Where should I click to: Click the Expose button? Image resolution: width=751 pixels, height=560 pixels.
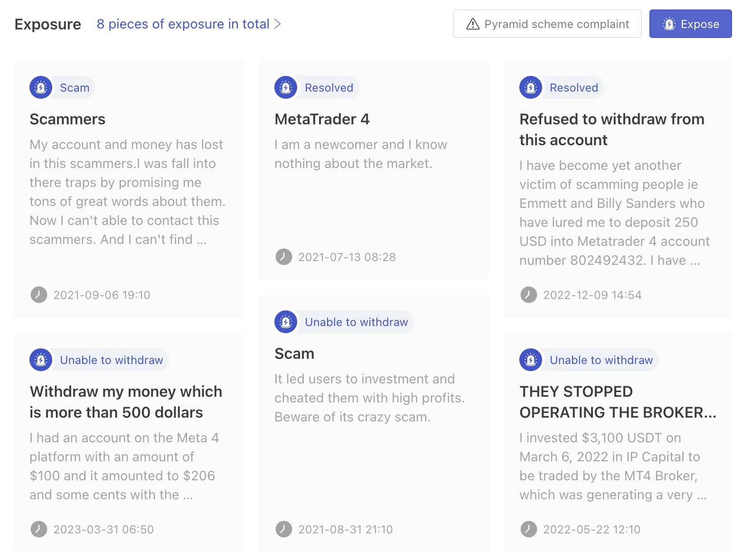tap(690, 24)
